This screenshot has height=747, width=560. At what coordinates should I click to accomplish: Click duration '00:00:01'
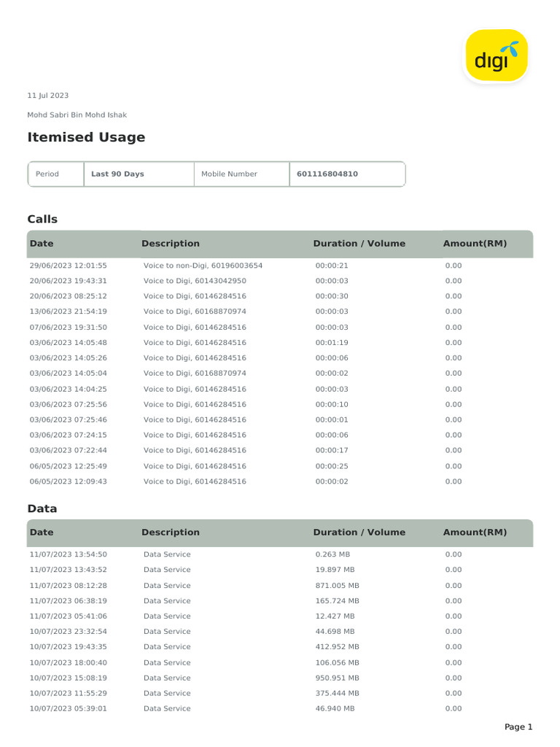click(x=332, y=419)
